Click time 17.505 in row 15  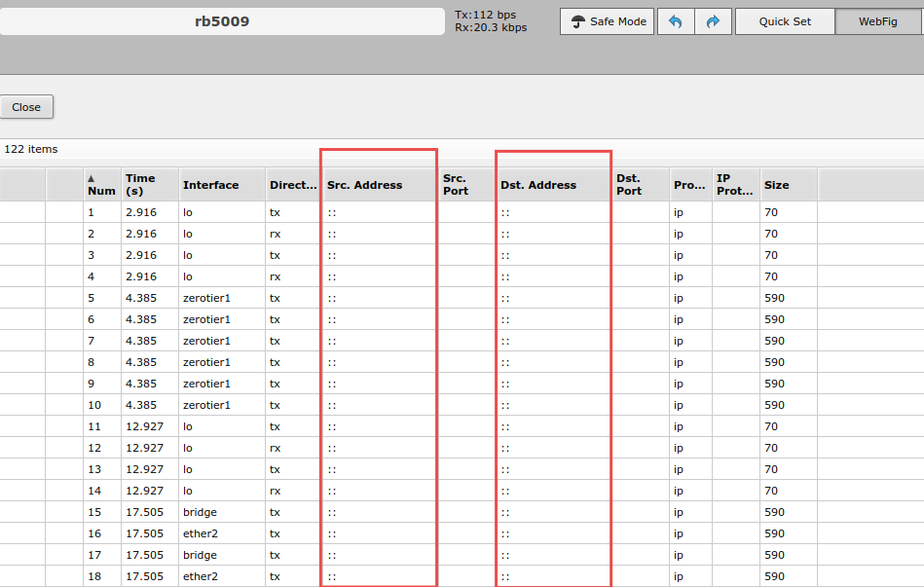tap(145, 512)
